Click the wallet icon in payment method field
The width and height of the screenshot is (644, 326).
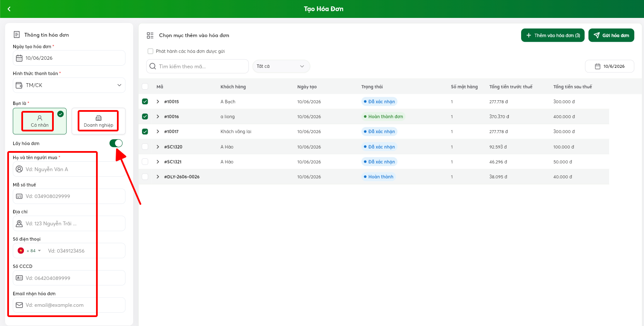(19, 85)
